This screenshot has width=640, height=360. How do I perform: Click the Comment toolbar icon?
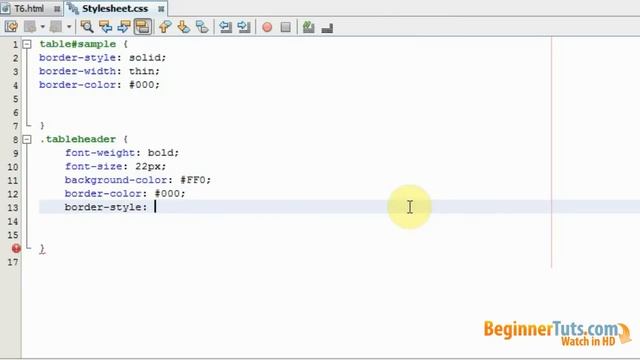(309, 27)
